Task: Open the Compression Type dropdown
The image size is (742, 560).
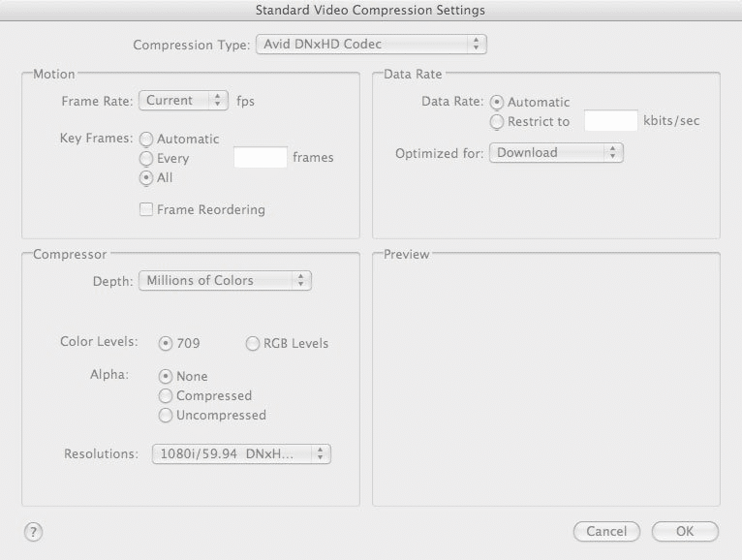Action: click(371, 44)
